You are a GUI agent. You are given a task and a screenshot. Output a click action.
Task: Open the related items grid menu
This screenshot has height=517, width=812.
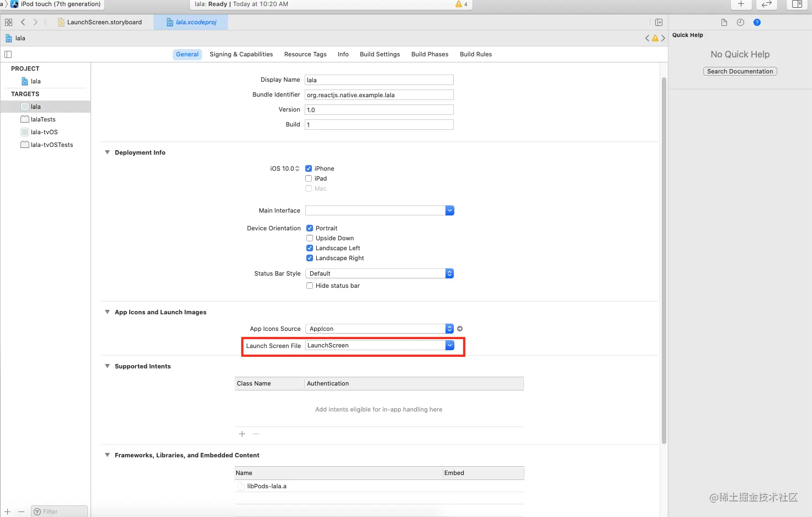(8, 22)
